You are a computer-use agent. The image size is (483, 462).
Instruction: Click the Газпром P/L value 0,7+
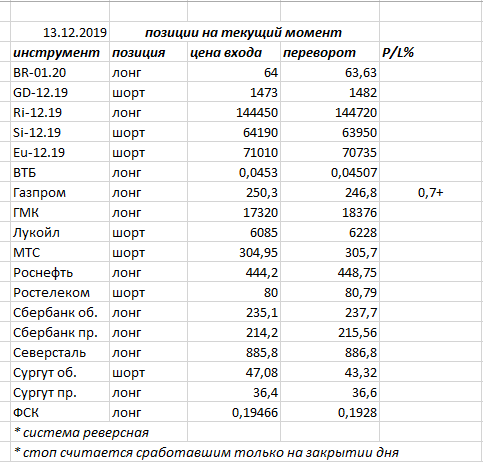[431, 192]
